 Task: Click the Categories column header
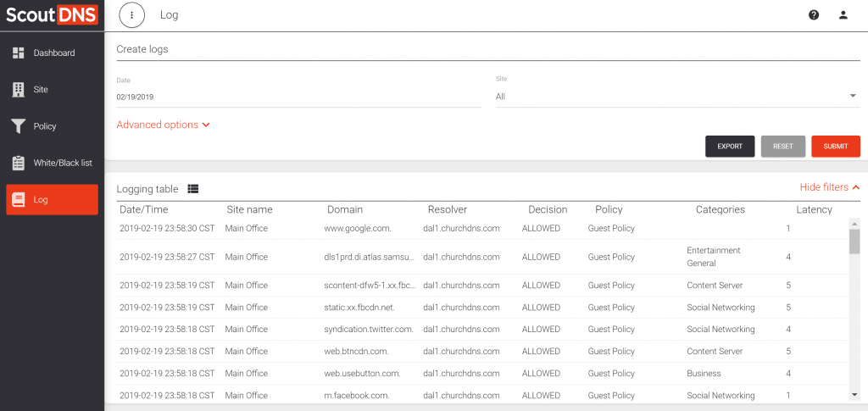[x=721, y=209]
